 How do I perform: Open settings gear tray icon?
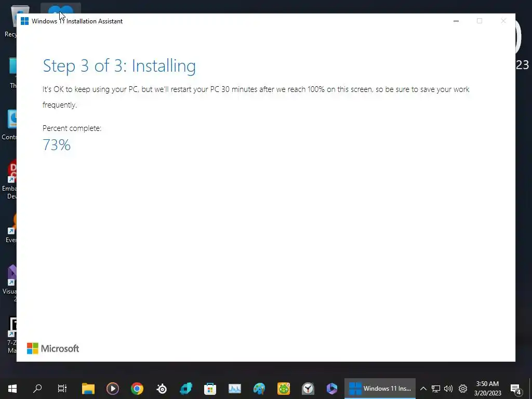tap(463, 389)
